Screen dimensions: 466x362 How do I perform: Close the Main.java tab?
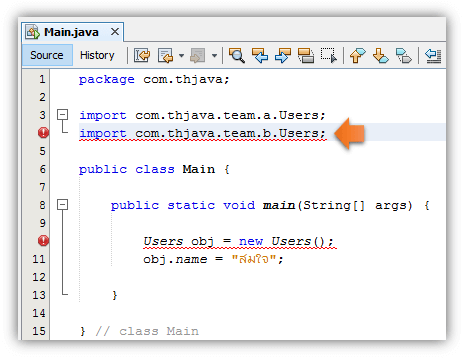[115, 32]
